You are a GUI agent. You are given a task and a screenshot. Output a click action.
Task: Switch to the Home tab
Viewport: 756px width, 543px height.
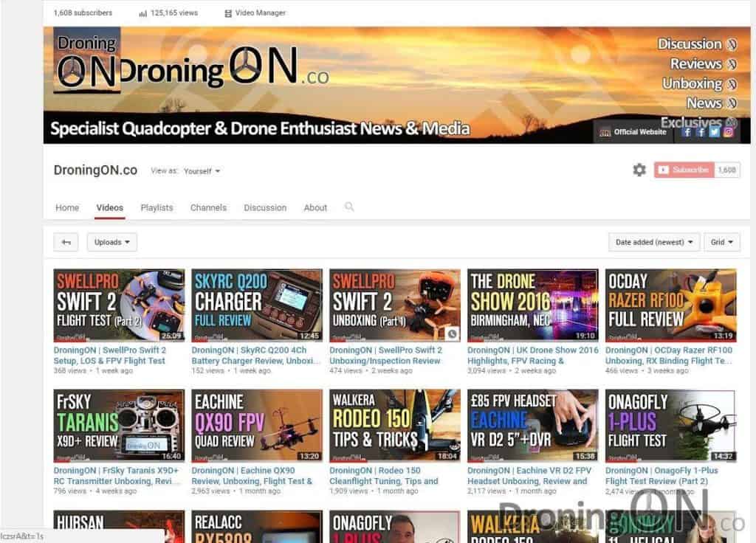click(x=67, y=207)
